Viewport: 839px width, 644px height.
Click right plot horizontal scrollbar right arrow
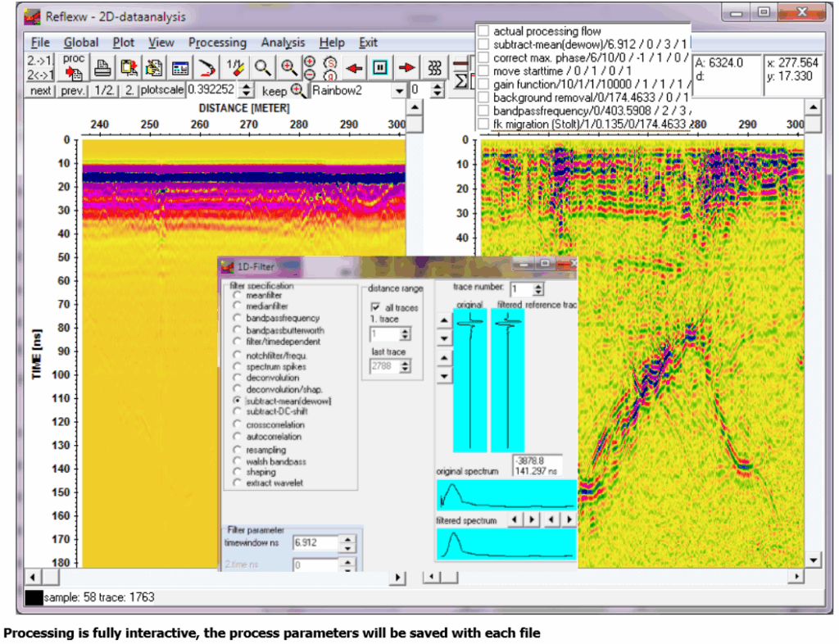pos(797,576)
